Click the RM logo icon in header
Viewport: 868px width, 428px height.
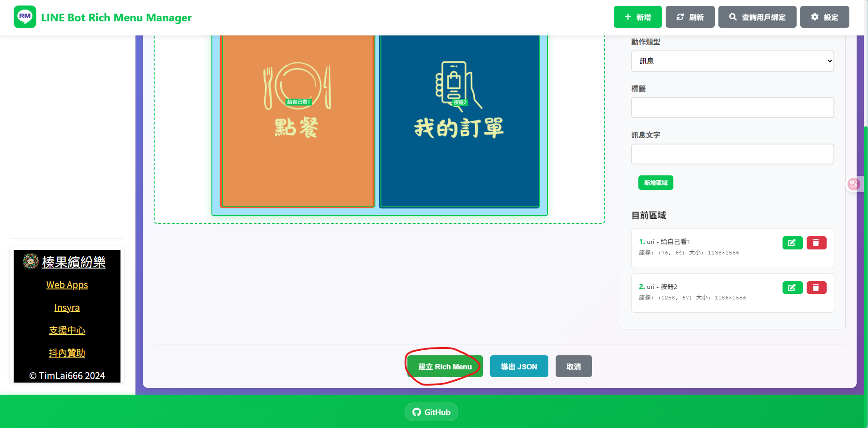[x=25, y=17]
